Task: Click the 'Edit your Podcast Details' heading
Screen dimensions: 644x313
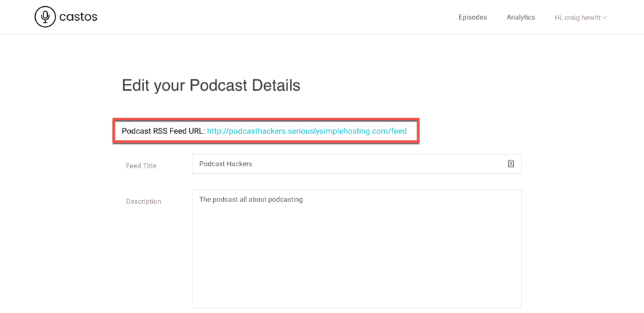Action: click(x=211, y=85)
